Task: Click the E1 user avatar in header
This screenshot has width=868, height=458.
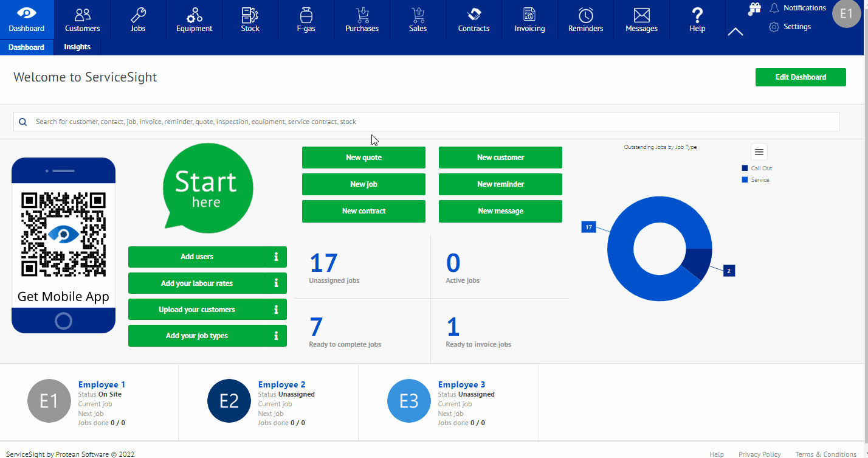Action: [x=846, y=14]
